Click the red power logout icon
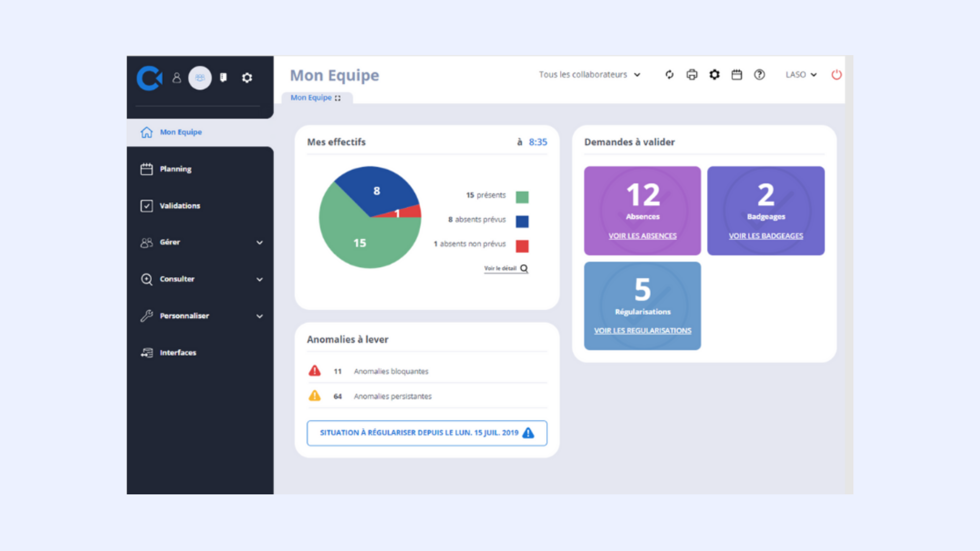The image size is (980, 551). point(836,75)
